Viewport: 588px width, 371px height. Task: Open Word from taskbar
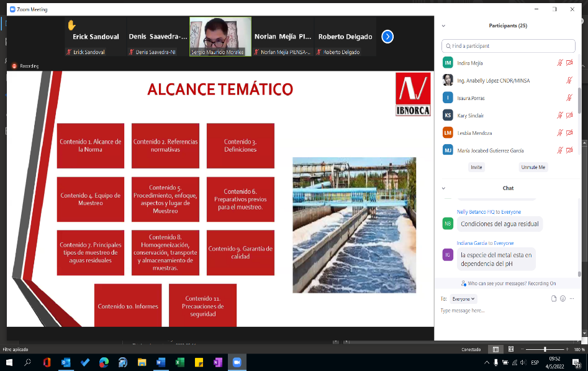(x=160, y=362)
